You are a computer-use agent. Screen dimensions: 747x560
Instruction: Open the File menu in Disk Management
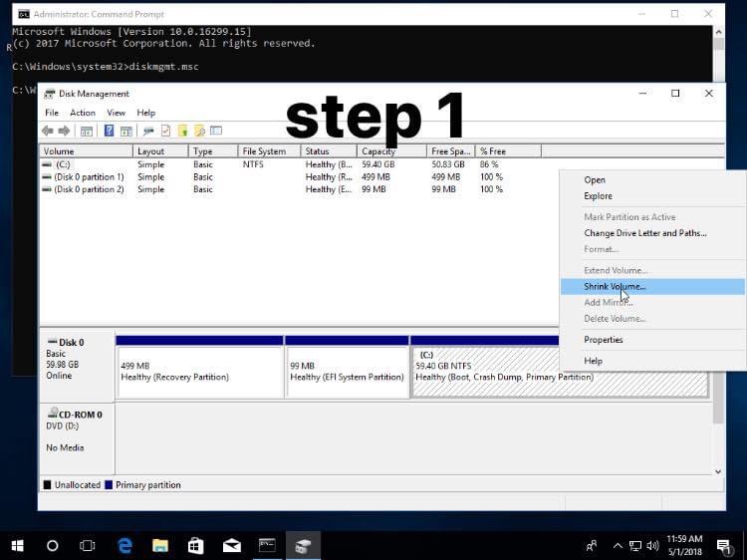click(x=52, y=113)
